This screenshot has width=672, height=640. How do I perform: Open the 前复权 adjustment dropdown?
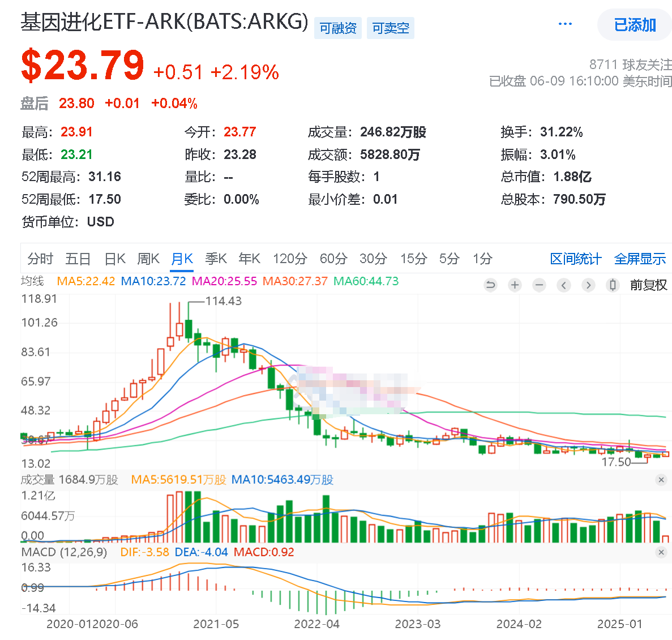pyautogui.click(x=648, y=285)
